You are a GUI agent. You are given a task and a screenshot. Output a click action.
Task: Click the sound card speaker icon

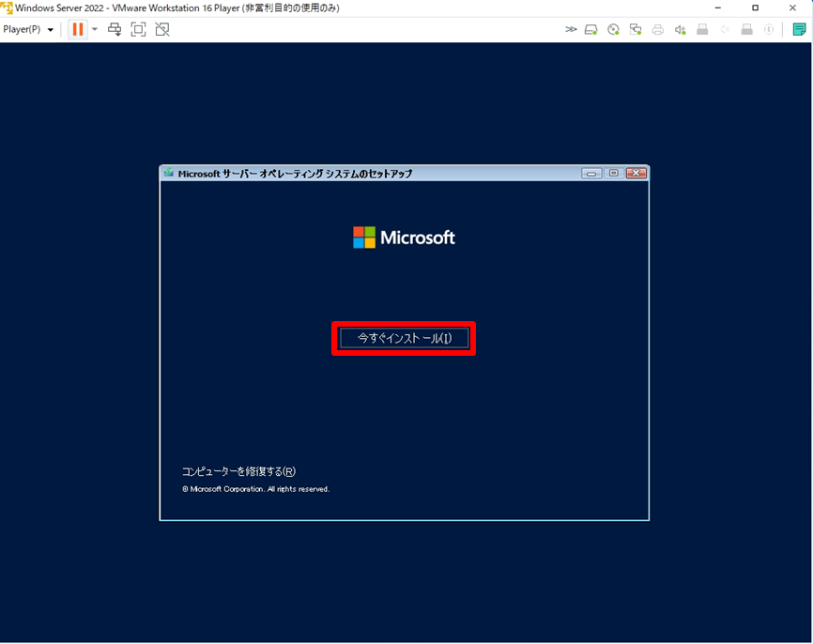[x=681, y=30]
